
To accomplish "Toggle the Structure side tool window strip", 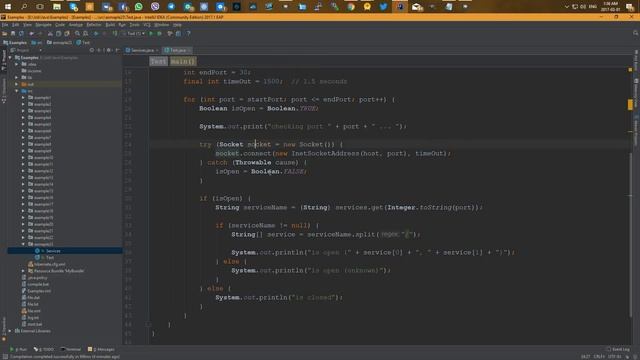I will tap(4, 90).
